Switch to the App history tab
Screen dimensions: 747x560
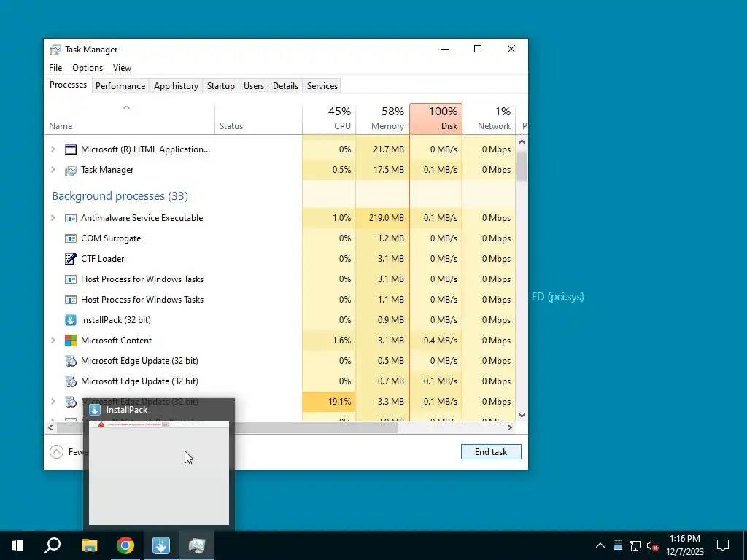tap(176, 86)
